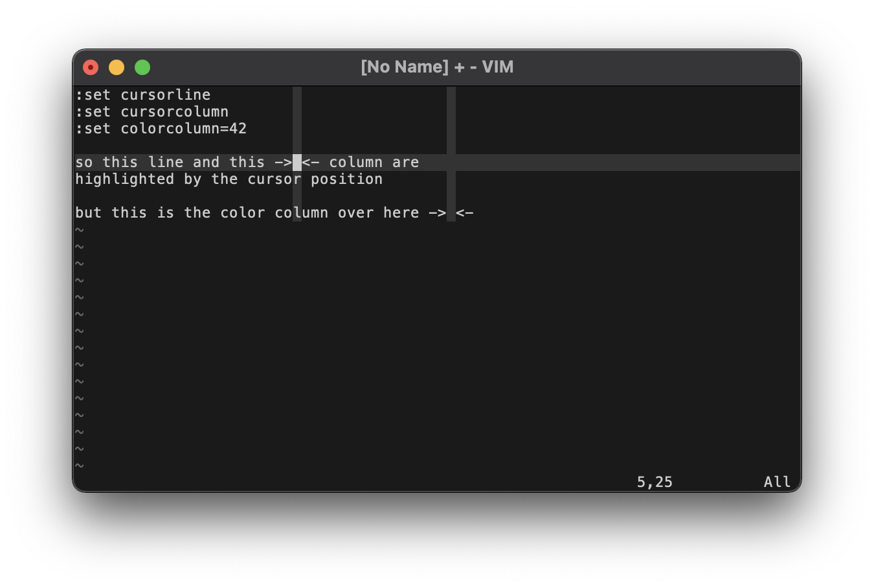Select the bottom-most tilde in the buffer
Viewport: 874px width, 588px height.
pyautogui.click(x=78, y=465)
